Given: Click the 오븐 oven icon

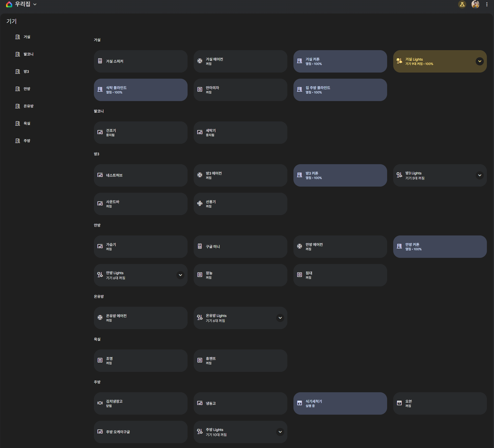Looking at the screenshot, I should coord(399,403).
